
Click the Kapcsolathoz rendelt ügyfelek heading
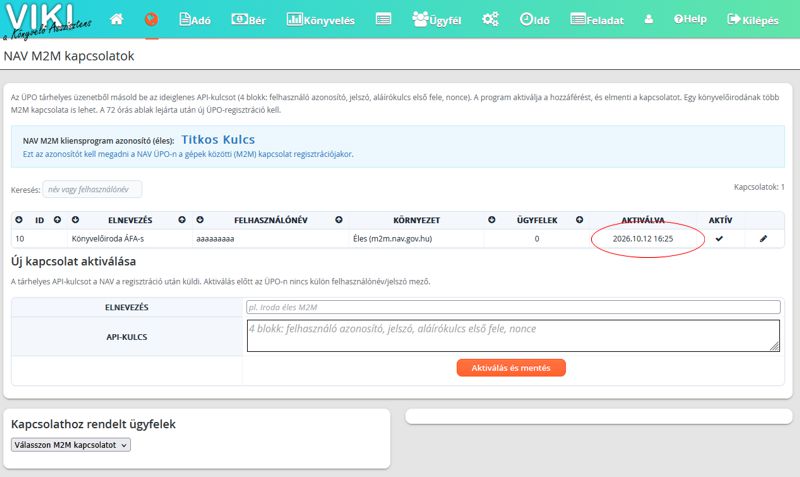click(93, 424)
